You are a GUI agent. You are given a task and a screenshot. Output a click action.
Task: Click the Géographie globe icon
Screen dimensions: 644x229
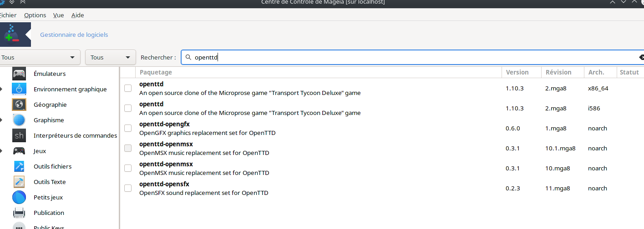(19, 105)
